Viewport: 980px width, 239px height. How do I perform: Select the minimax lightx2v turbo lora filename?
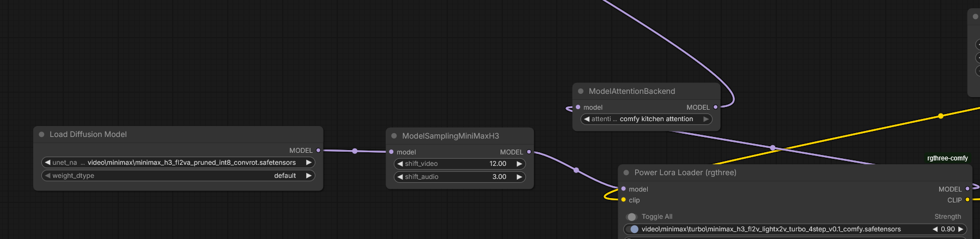tap(771, 229)
